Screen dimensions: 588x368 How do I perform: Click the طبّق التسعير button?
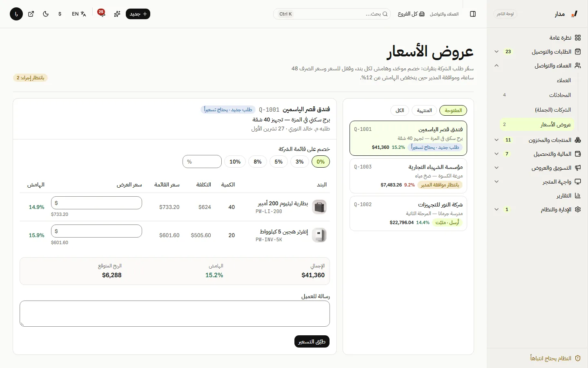pyautogui.click(x=312, y=341)
